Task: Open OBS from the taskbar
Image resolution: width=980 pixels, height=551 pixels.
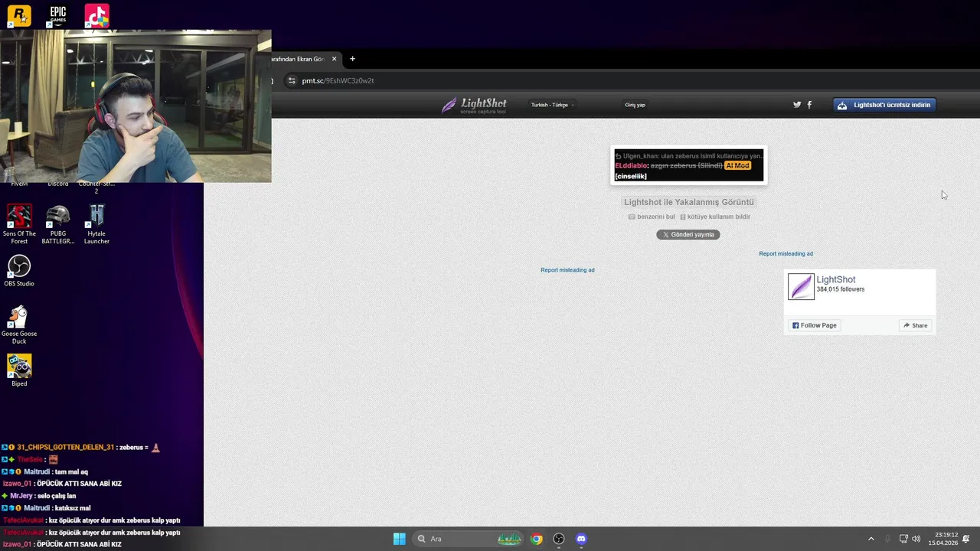Action: pos(559,539)
